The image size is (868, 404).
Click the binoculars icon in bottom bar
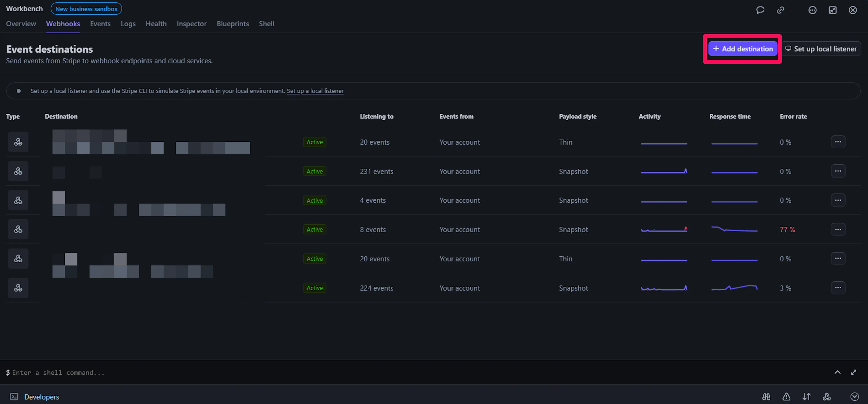(766, 397)
